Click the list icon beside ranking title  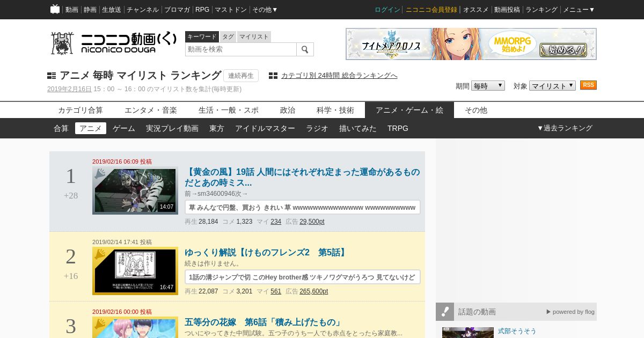coord(52,76)
